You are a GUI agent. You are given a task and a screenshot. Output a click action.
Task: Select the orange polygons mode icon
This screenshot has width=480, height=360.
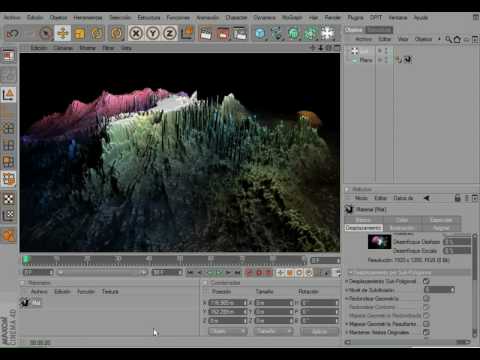click(x=8, y=162)
